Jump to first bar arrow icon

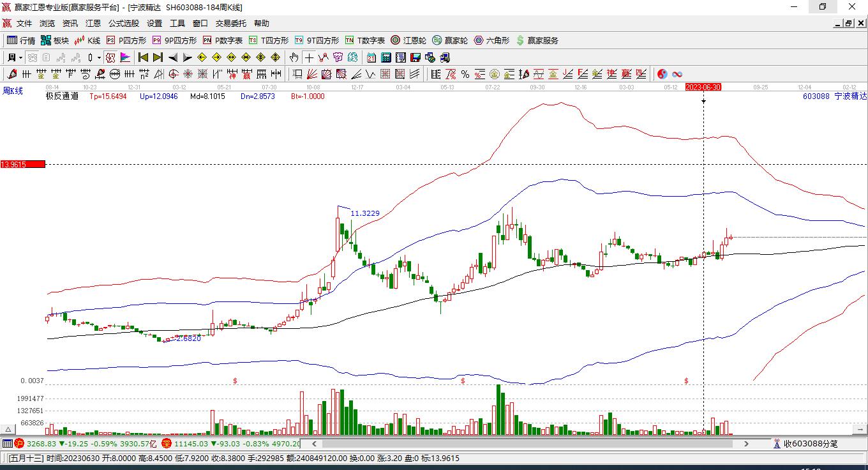(143, 57)
